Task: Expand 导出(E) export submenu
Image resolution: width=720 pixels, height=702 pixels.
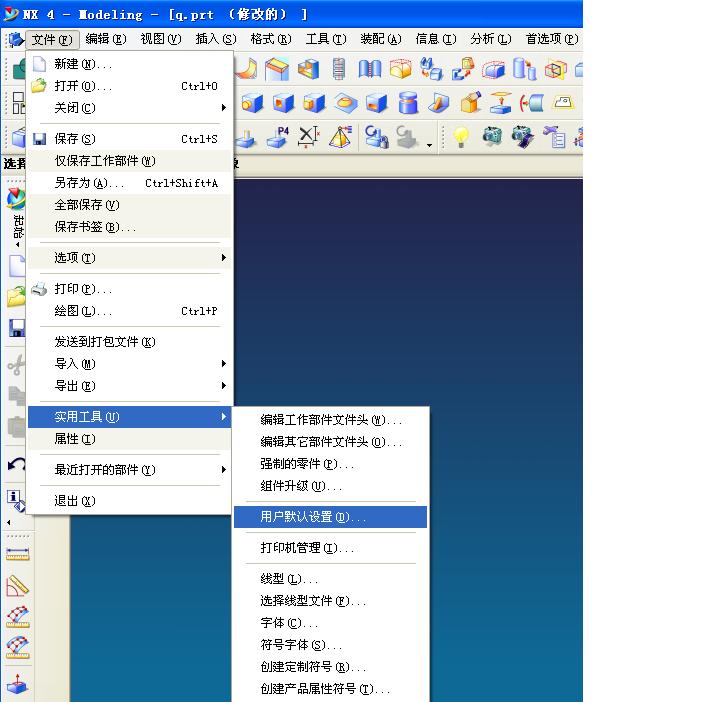Action: click(x=129, y=386)
